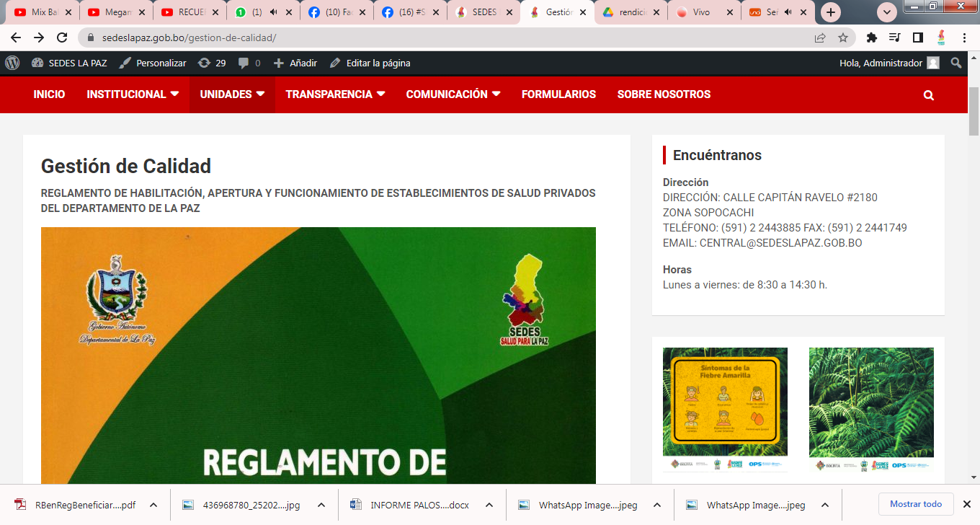
Task: Open options arrow for INFORME PALOS docx download
Action: [489, 505]
